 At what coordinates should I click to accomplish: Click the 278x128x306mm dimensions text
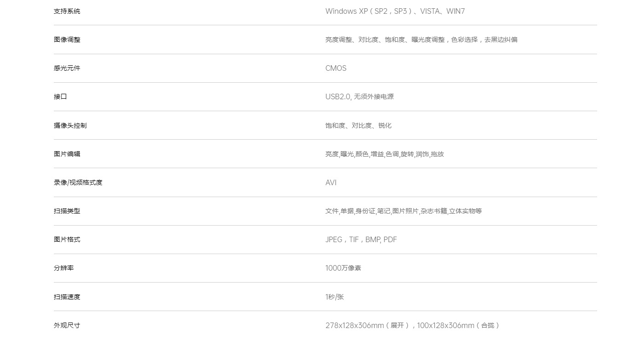tap(412, 325)
